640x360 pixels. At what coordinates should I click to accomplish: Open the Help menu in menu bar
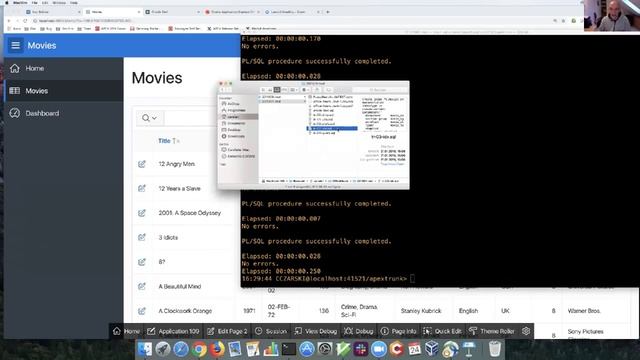(x=74, y=2)
